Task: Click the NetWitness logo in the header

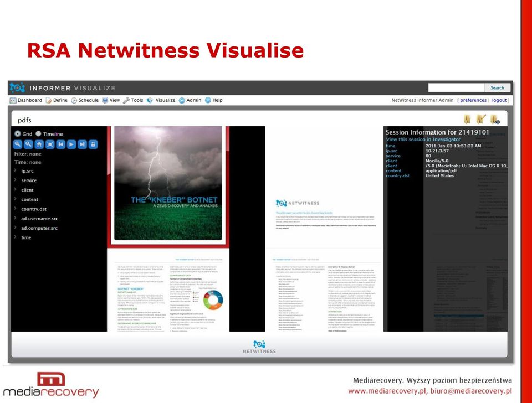Action: coord(17,88)
